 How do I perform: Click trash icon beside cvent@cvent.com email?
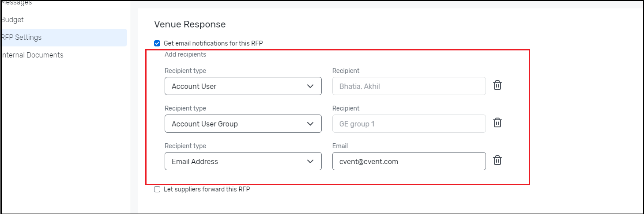point(497,160)
